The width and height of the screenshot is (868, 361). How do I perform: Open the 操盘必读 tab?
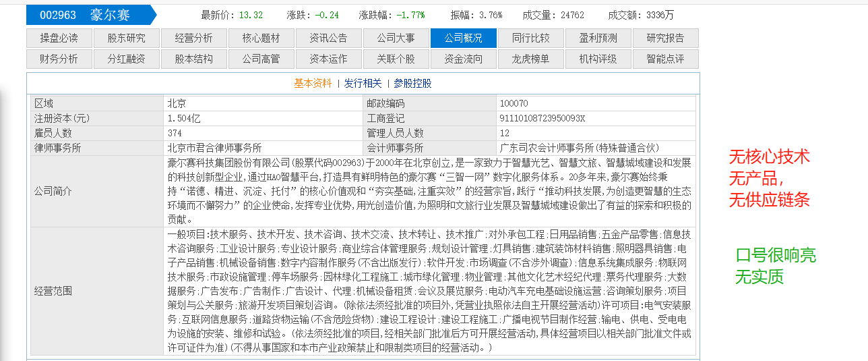pos(59,38)
